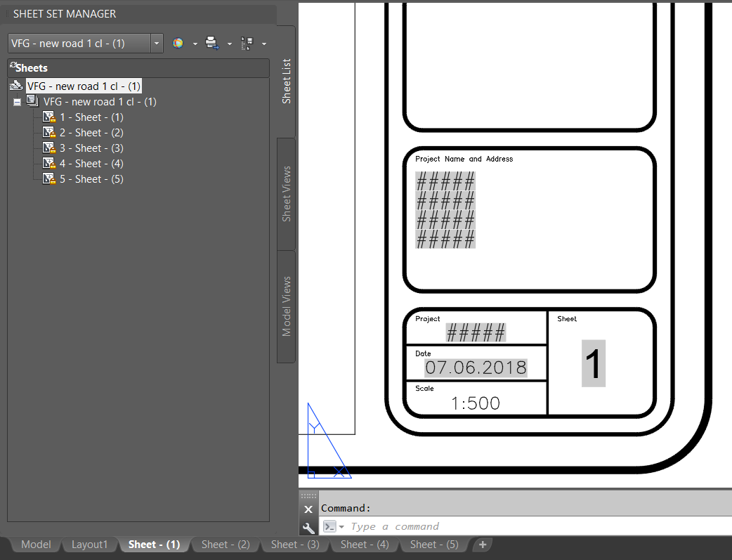The image size is (732, 560).
Task: Select 5 - Sheet - (5) in the tree
Action: (91, 179)
